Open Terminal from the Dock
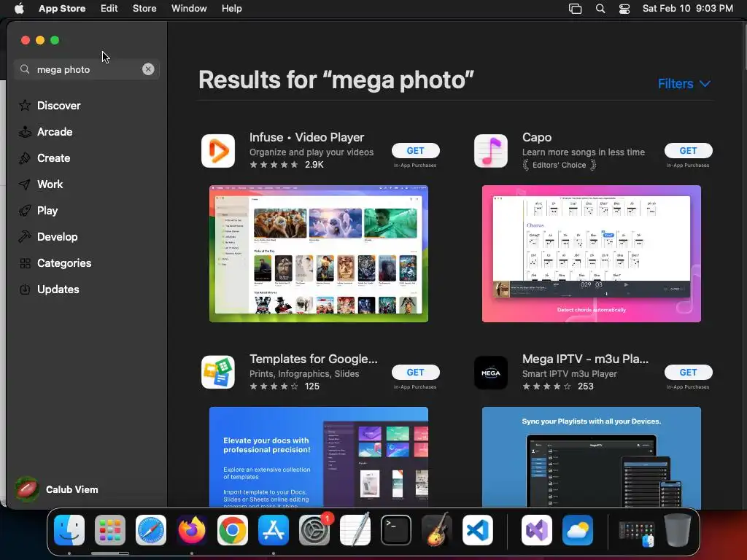Screen dimensions: 747x560 tap(396, 530)
